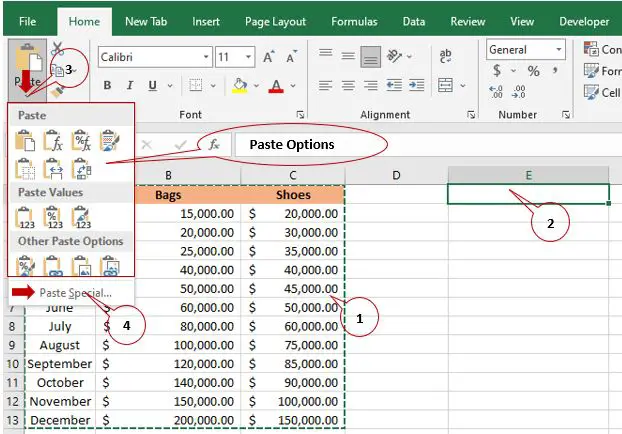
Task: Pick Values & Source Formatting paste icon
Action: click(x=81, y=218)
